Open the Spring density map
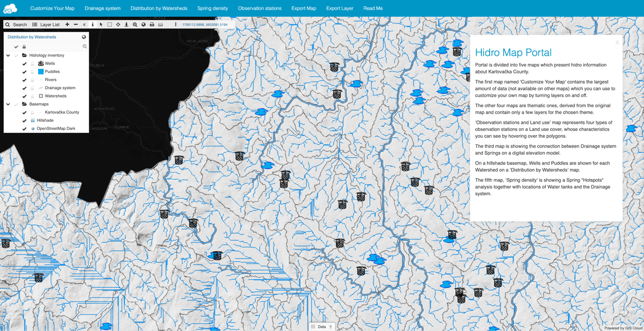Image resolution: width=644 pixels, height=331 pixels. pyautogui.click(x=212, y=8)
